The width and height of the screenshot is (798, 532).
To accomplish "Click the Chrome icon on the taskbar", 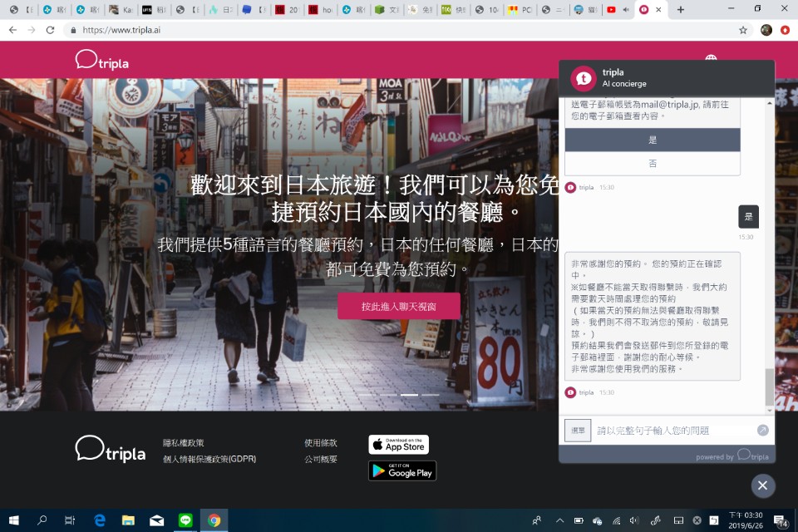I will coord(214,520).
